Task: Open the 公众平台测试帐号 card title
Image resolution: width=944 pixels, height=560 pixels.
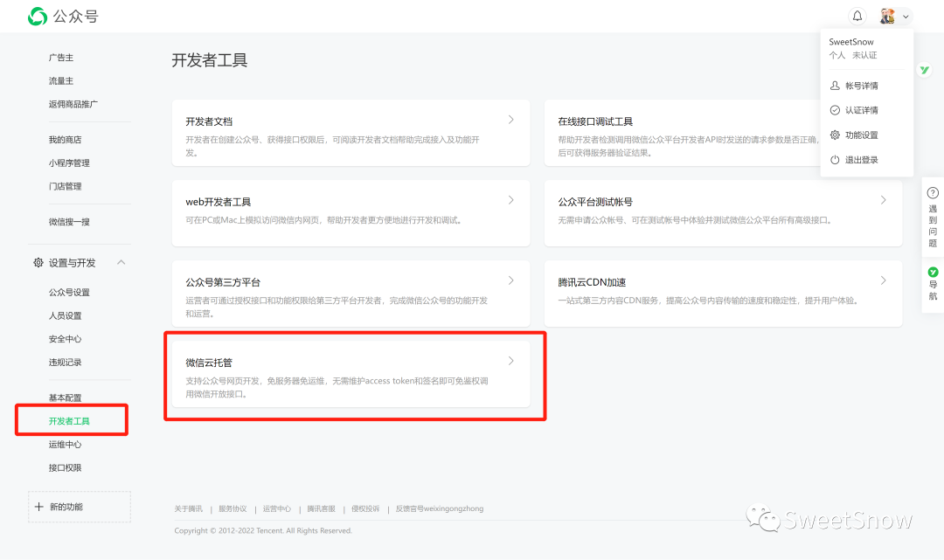Action: (x=595, y=202)
